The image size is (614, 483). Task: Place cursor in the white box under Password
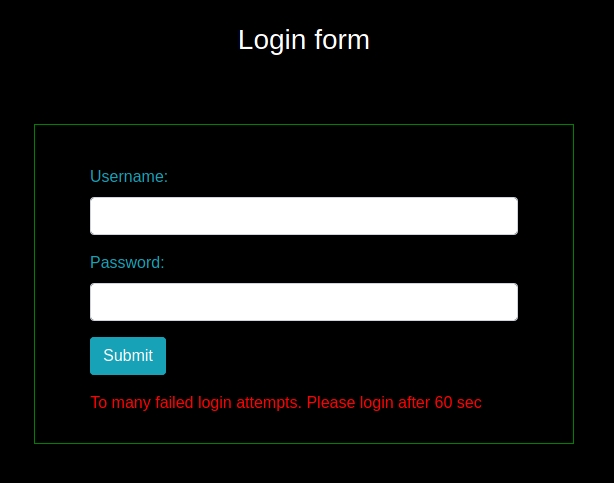pyautogui.click(x=304, y=302)
